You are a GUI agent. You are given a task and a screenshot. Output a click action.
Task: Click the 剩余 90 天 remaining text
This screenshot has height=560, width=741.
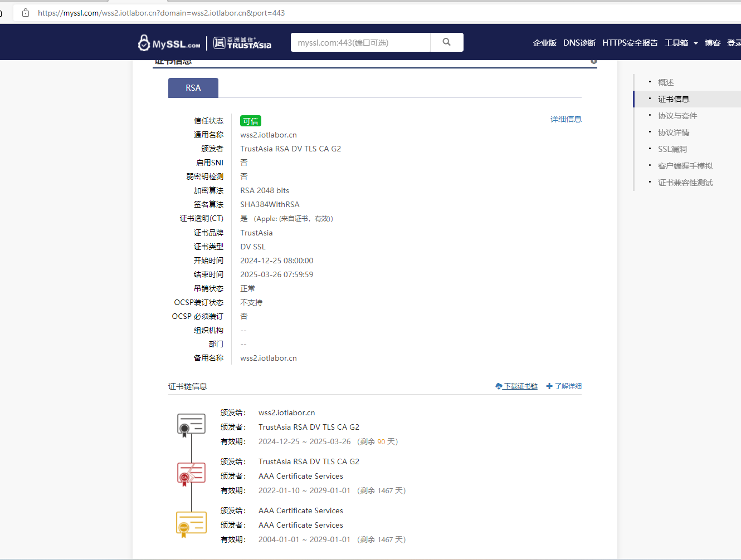[378, 441]
